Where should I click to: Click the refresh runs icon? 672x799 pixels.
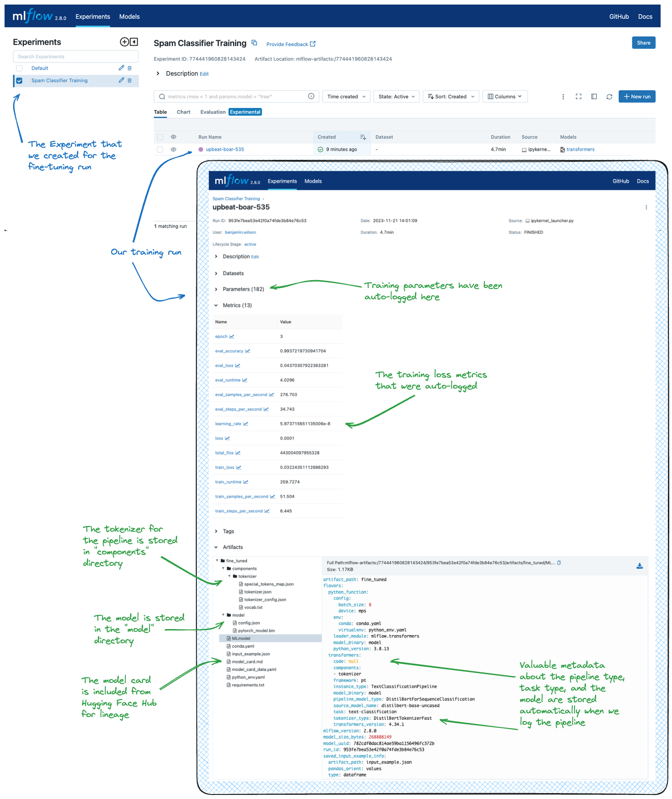(x=609, y=97)
